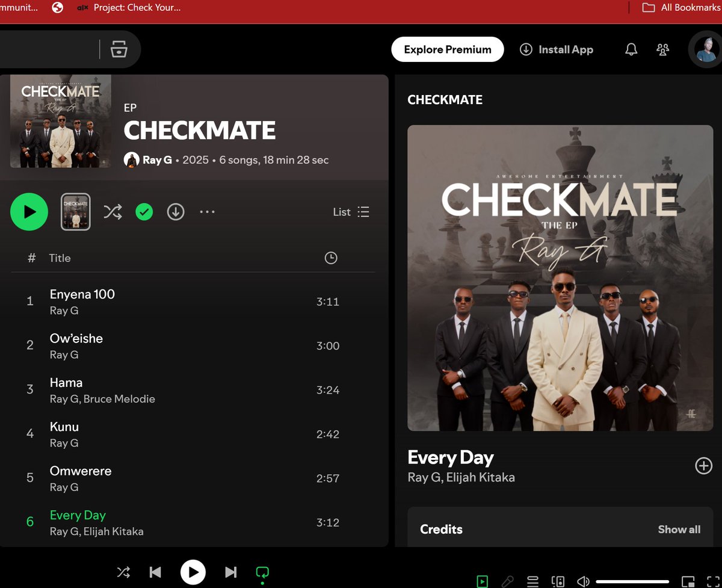
Task: Enable shuffle for the CHECKMATE EP
Action: 113,212
